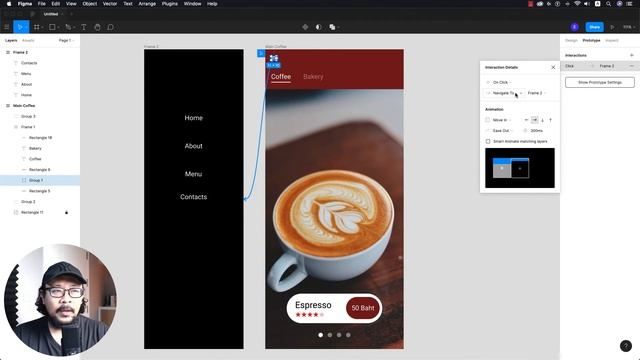Select the Rectangle shape tool
Screen dimensions: 640x360
pyautogui.click(x=52, y=27)
